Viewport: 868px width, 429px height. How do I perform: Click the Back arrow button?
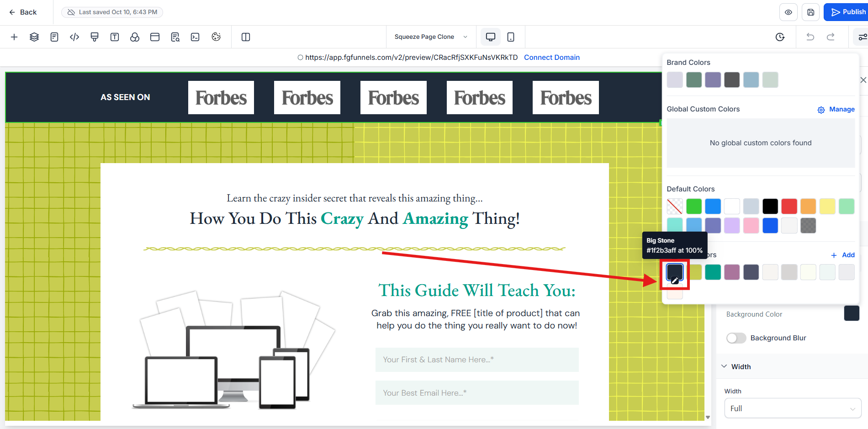tap(23, 12)
